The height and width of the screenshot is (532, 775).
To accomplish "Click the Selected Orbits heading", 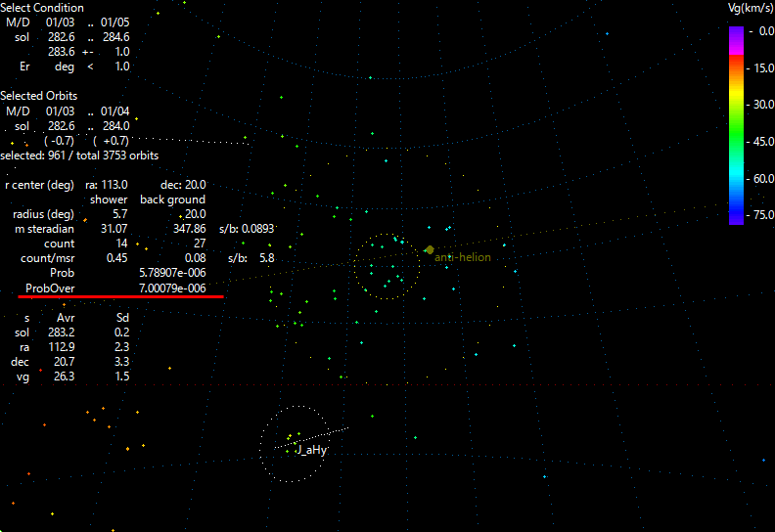I will click(x=39, y=96).
